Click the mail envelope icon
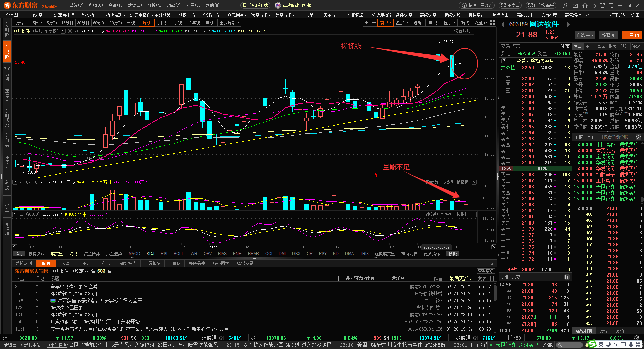Viewport: 644px width, 349px height. coord(575,6)
